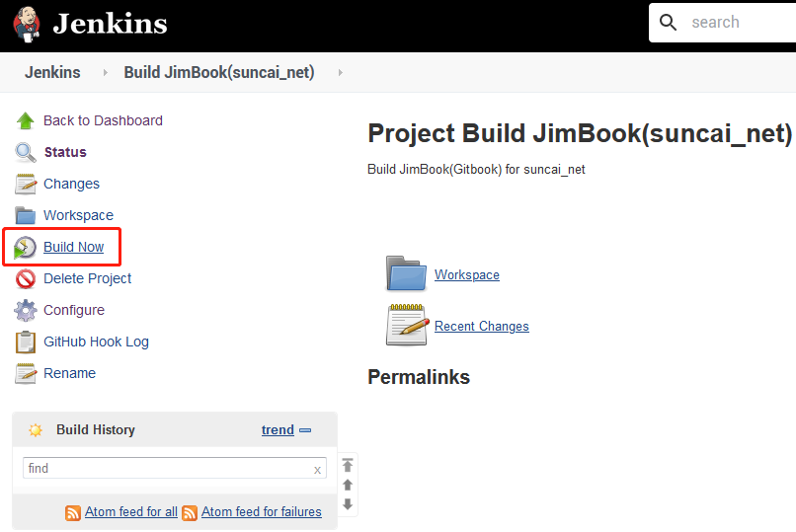The width and height of the screenshot is (796, 532).
Task: Expand arrow after Build JimBook breadcrumb
Action: [x=340, y=72]
